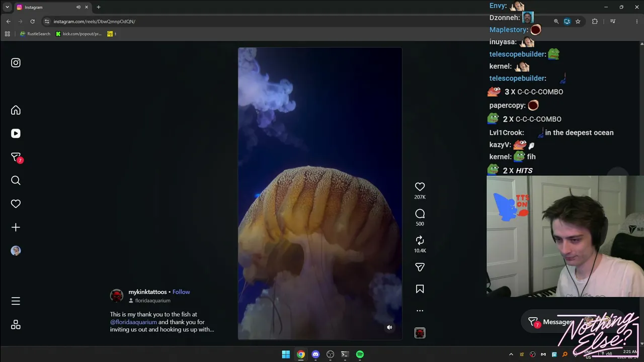Close the Instagram browser tab
Image resolution: width=644 pixels, height=362 pixels.
(87, 7)
